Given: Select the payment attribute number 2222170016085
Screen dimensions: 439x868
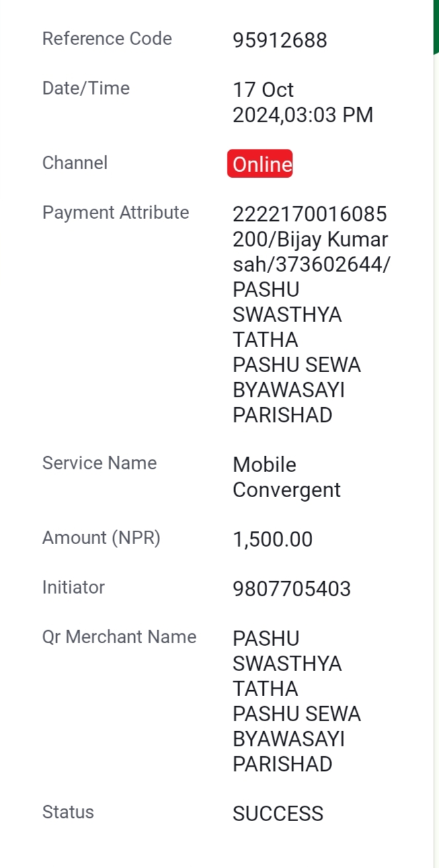Looking at the screenshot, I should coord(309,215).
